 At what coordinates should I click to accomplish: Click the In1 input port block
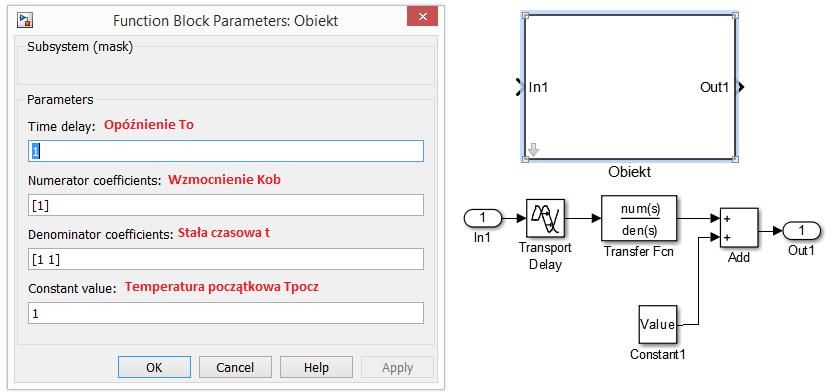coord(483,218)
